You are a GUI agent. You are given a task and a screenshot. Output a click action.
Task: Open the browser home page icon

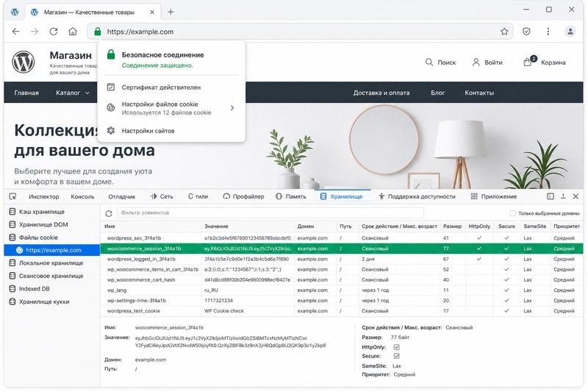[x=73, y=32]
